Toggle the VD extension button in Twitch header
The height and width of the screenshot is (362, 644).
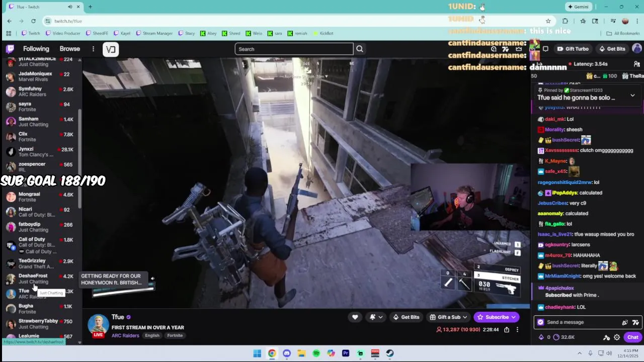pos(111,49)
